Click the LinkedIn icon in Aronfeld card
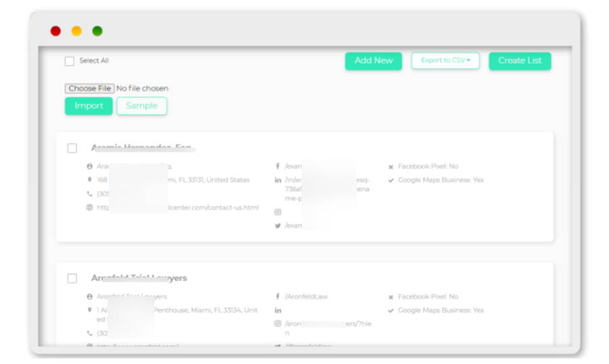This screenshot has height=364, width=609. (x=277, y=311)
